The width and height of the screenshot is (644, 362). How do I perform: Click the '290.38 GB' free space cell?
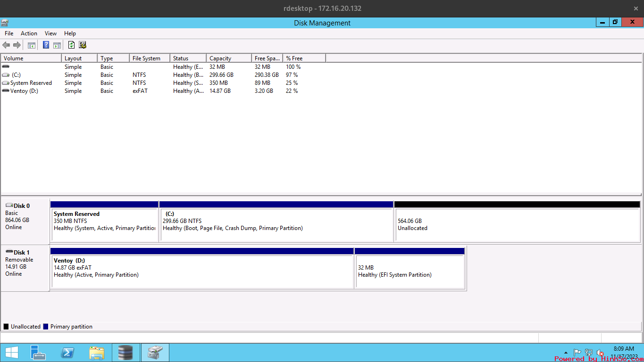(267, 75)
